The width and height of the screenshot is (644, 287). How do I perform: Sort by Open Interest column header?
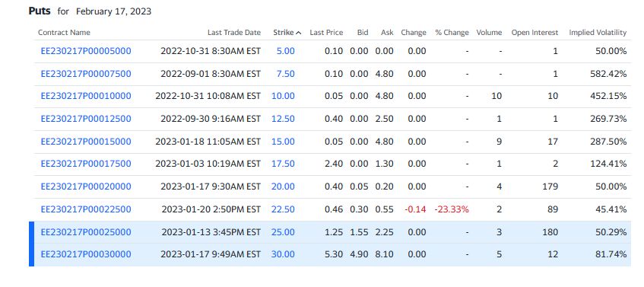coord(535,33)
